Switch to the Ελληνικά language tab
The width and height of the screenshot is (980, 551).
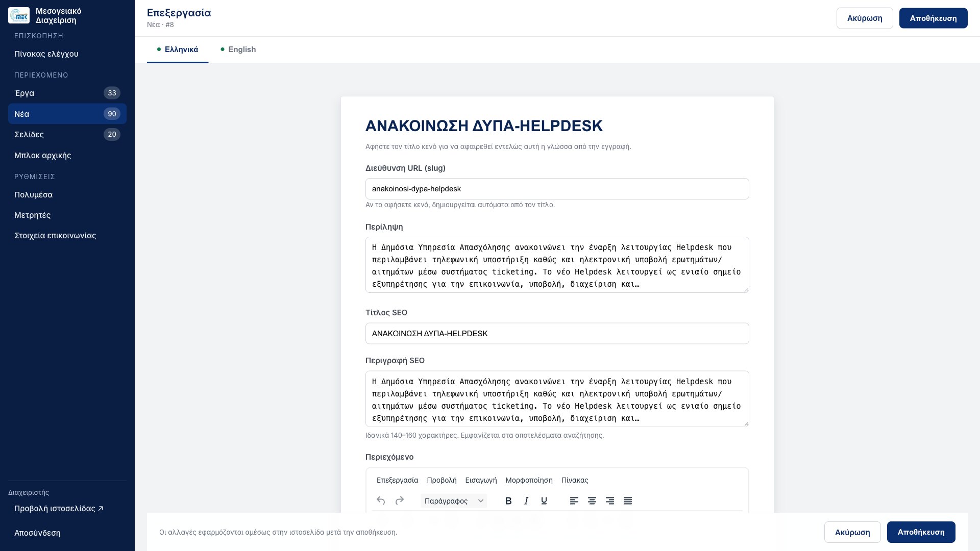coord(178,49)
